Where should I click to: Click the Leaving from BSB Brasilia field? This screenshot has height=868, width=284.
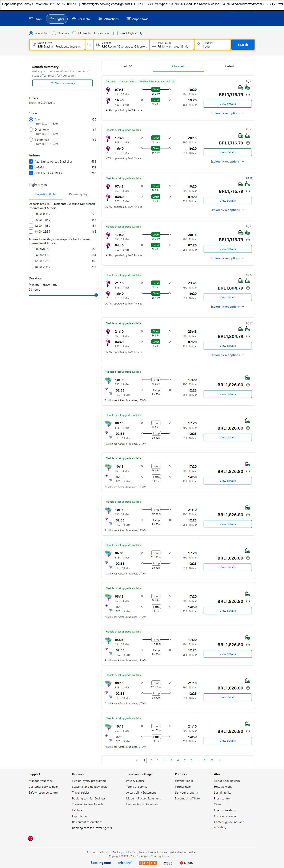pyautogui.click(x=57, y=45)
